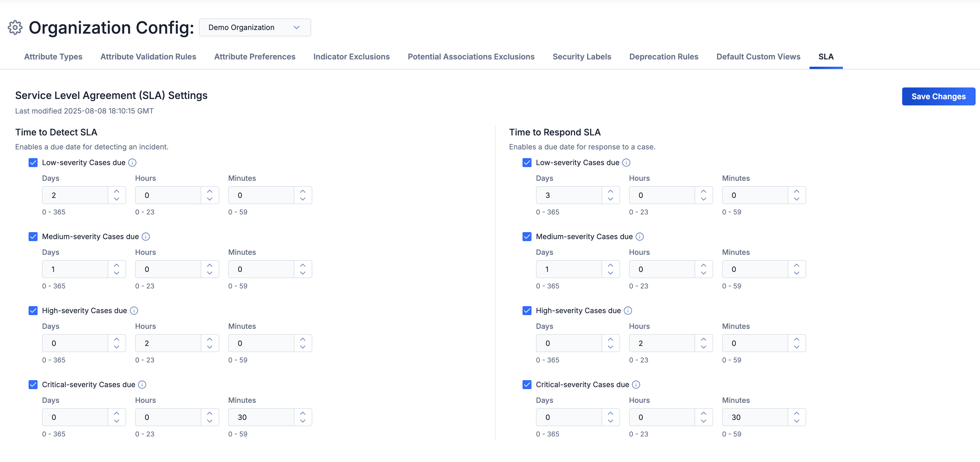
Task: Uncheck High-severity Cases due in Time to Respond
Action: click(527, 311)
